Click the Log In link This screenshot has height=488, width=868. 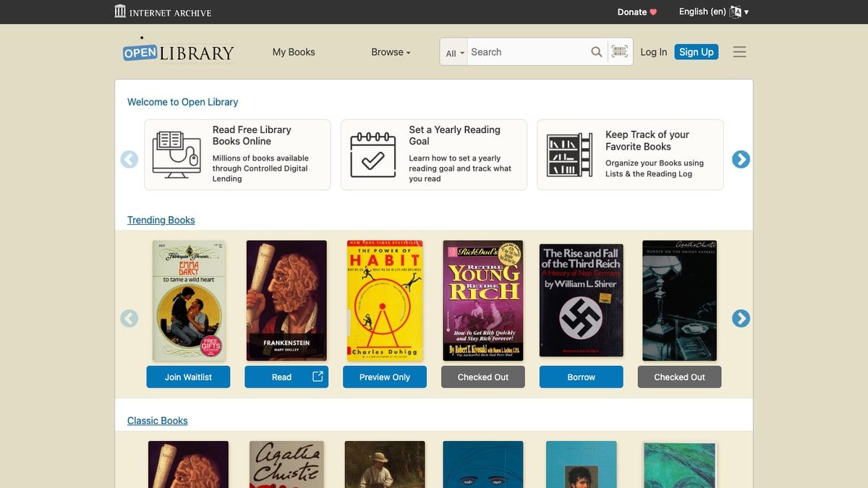point(654,52)
